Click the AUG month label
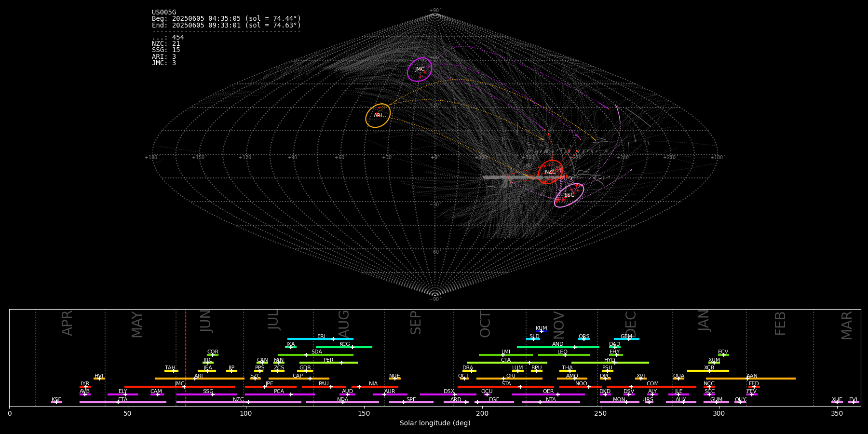 [344, 325]
